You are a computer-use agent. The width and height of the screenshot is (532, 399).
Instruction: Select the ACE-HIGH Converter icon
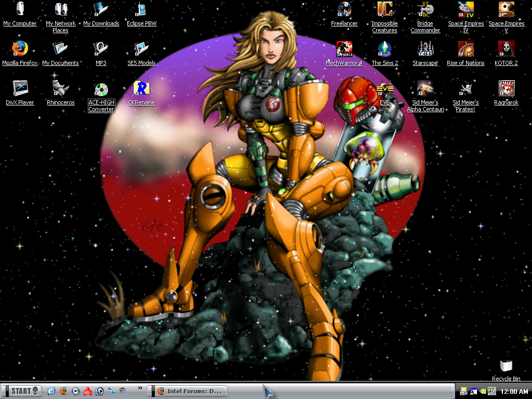tap(101, 90)
